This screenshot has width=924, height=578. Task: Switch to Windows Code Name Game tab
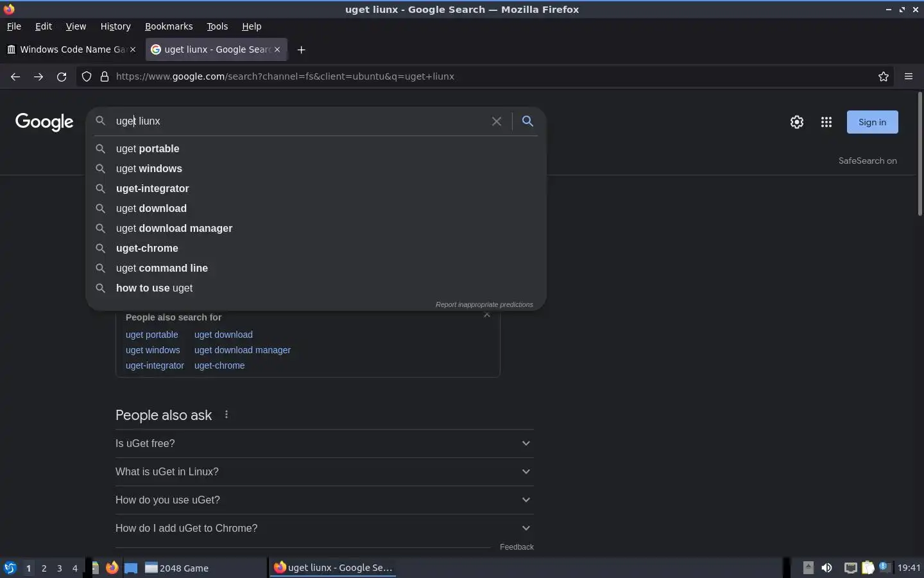point(72,49)
